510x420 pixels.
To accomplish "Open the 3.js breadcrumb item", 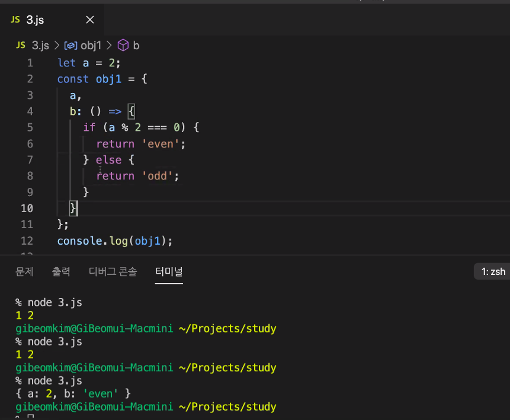I will coord(40,46).
